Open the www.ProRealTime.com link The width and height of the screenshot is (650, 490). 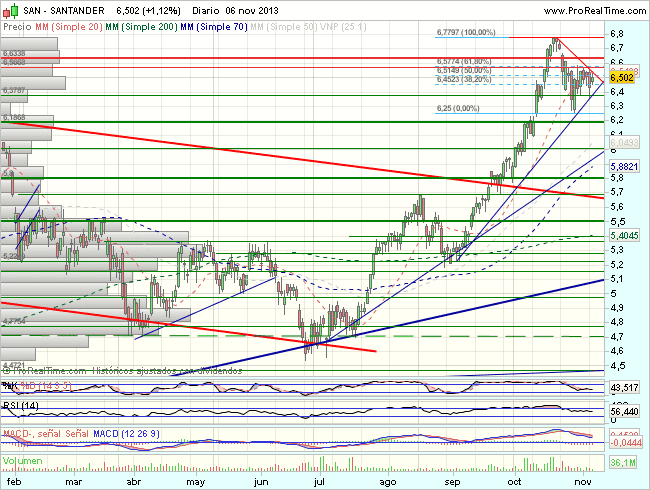[x=594, y=10]
